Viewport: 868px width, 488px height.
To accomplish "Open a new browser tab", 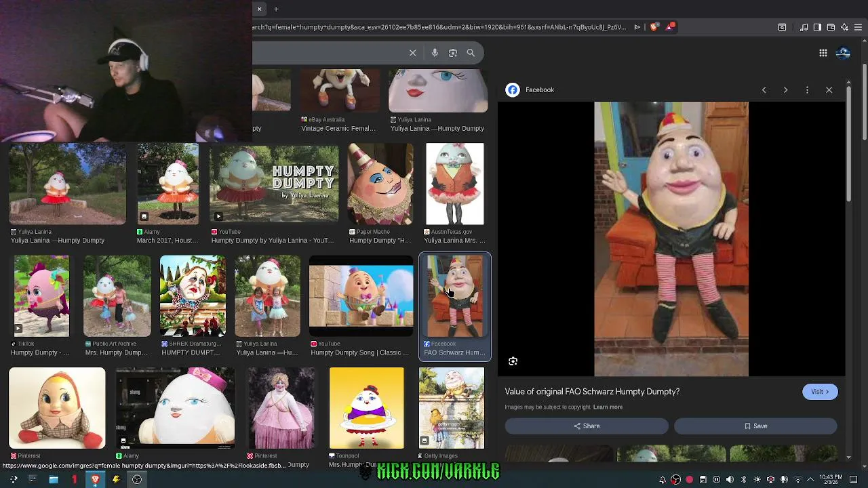I will [276, 9].
